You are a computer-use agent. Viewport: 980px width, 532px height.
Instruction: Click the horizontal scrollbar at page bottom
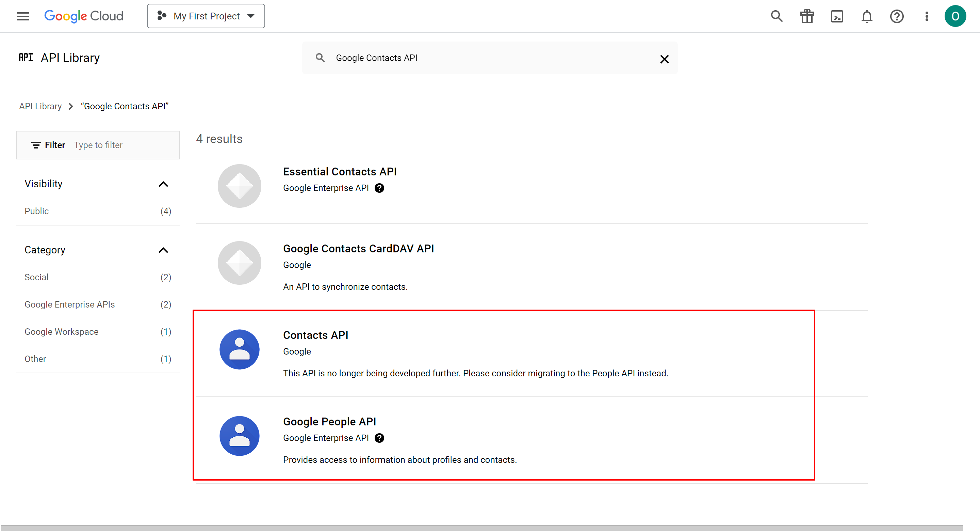point(481,528)
